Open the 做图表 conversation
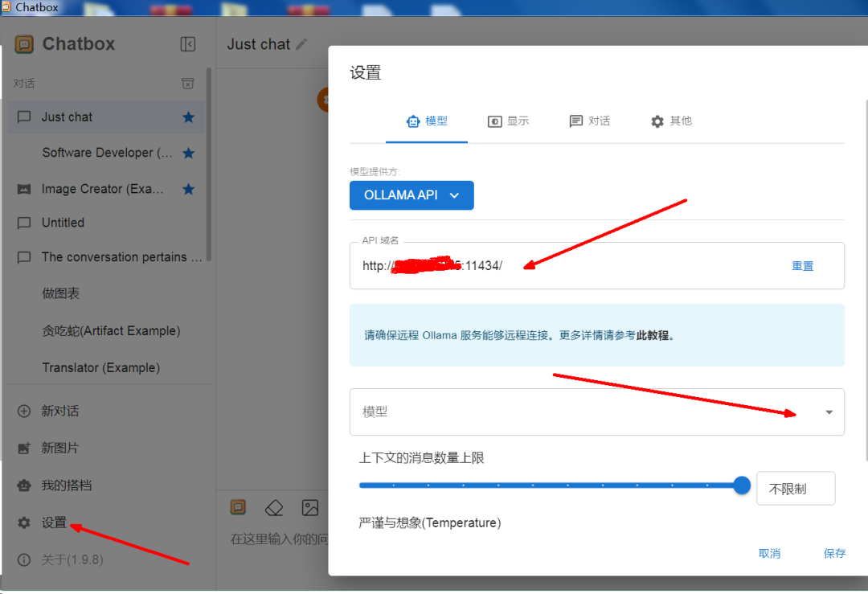 pos(106,293)
